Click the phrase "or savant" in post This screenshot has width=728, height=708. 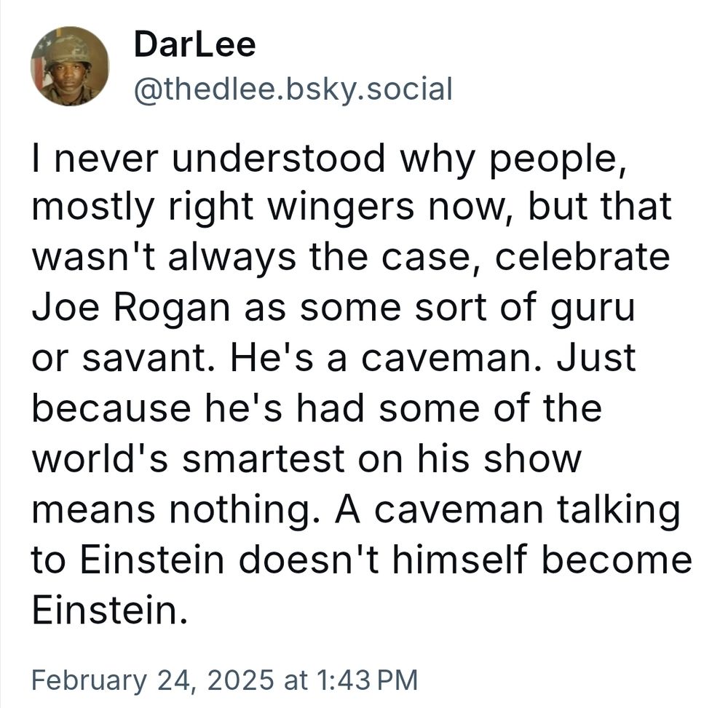click(x=120, y=359)
